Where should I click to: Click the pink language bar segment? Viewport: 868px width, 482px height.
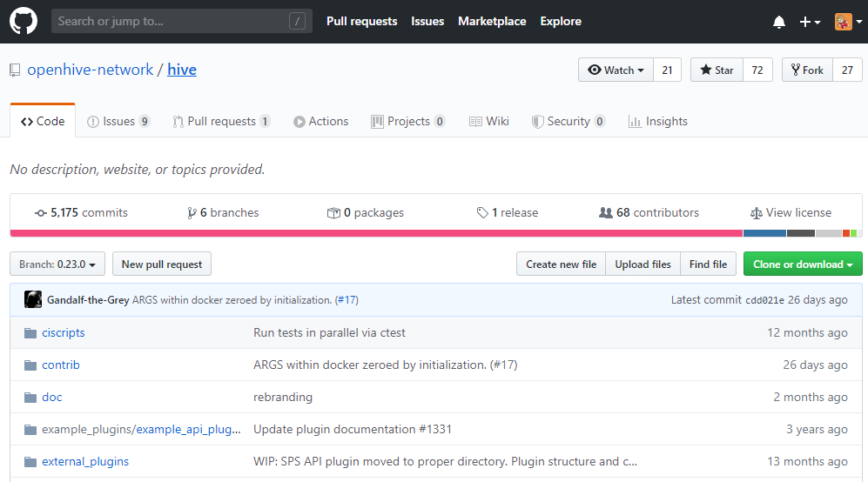(x=376, y=233)
